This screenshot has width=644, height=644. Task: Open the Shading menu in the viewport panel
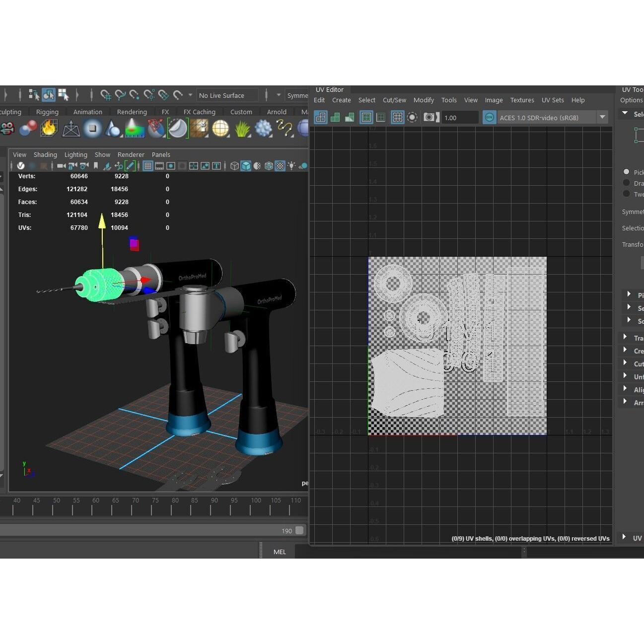click(x=45, y=154)
